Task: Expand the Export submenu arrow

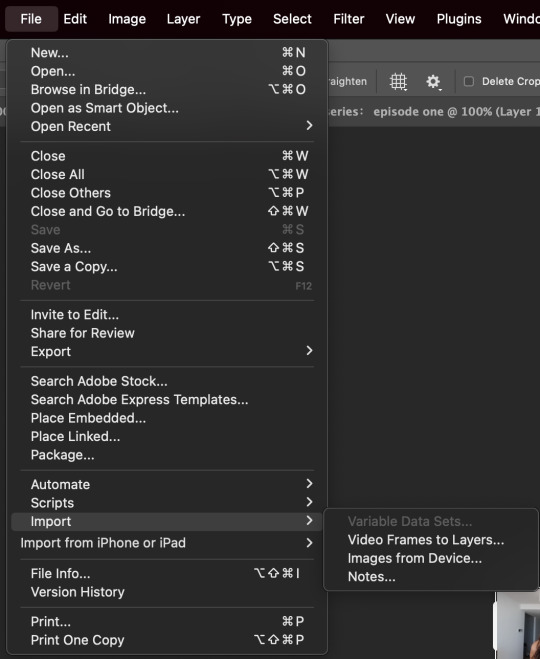Action: point(309,351)
